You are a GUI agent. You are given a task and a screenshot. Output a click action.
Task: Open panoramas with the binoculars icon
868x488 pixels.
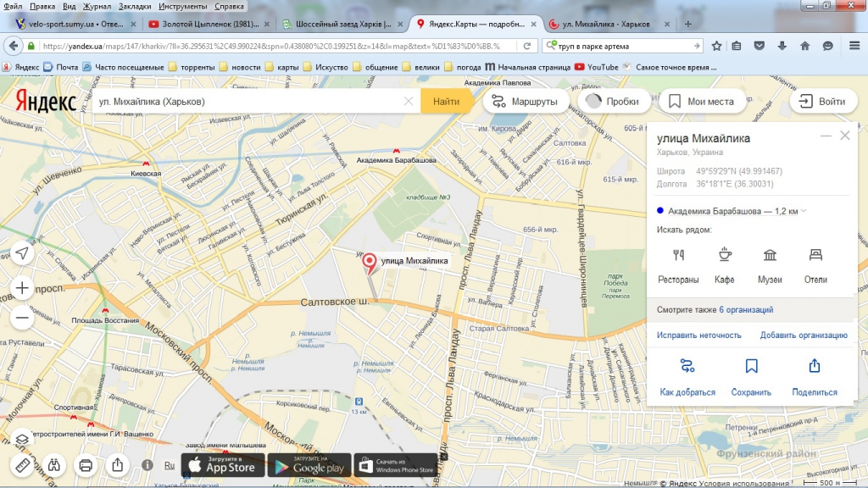click(53, 465)
